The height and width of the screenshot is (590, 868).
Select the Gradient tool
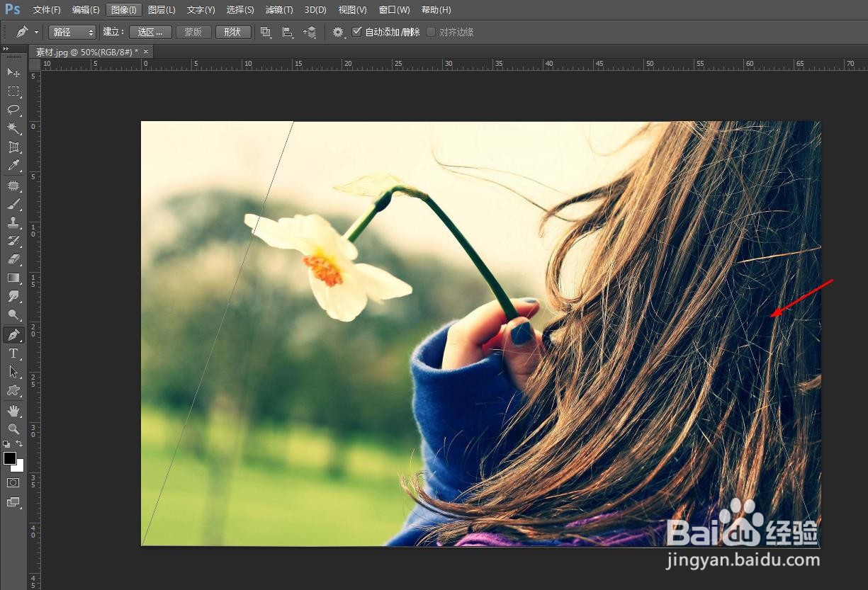13,278
